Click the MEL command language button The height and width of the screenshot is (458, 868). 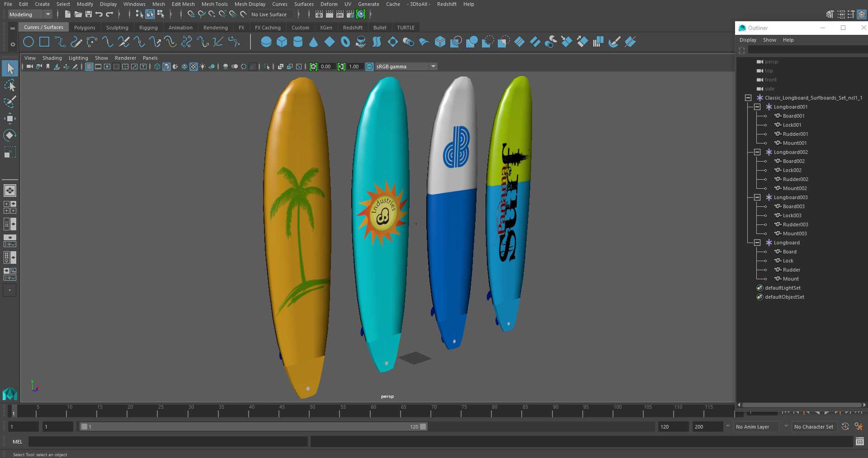pyautogui.click(x=17, y=442)
